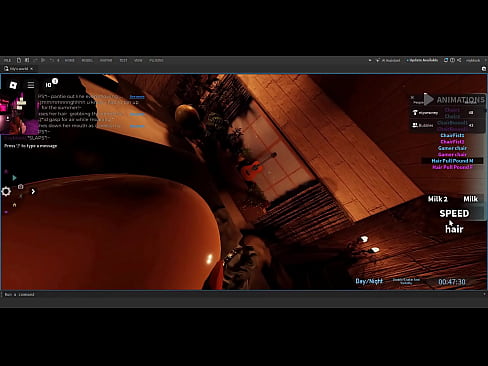Open the FILE menu
488x366 pixels.
tap(7, 60)
